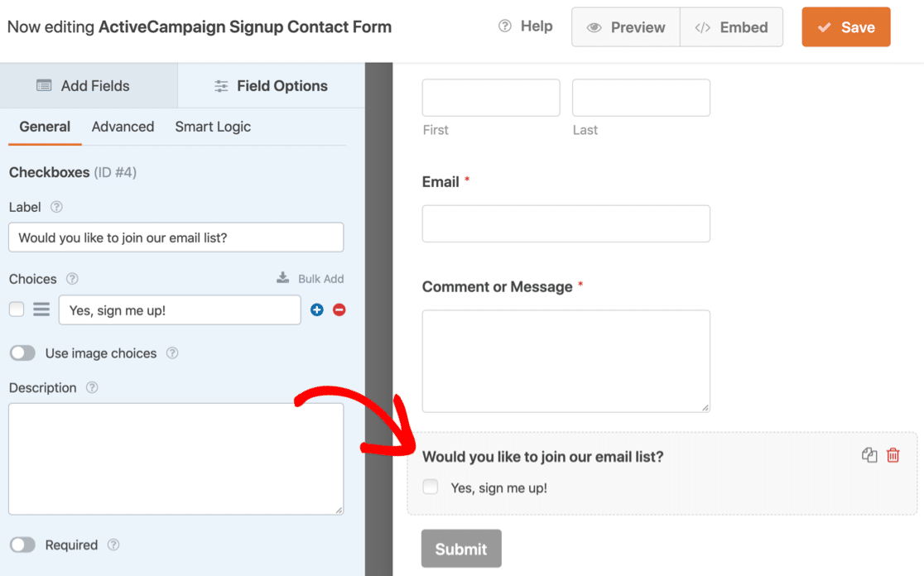Open the Smart Logic sub-tab
This screenshot has height=576, width=924.
213,127
